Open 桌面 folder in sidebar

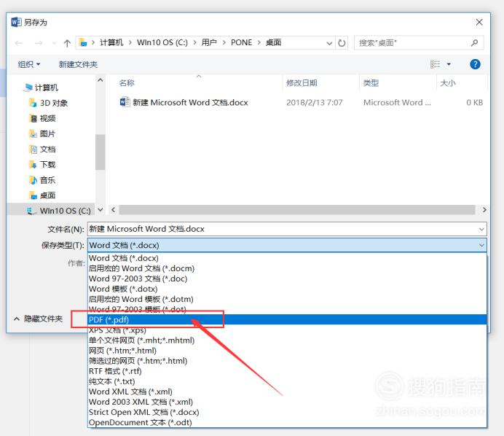coord(42,195)
